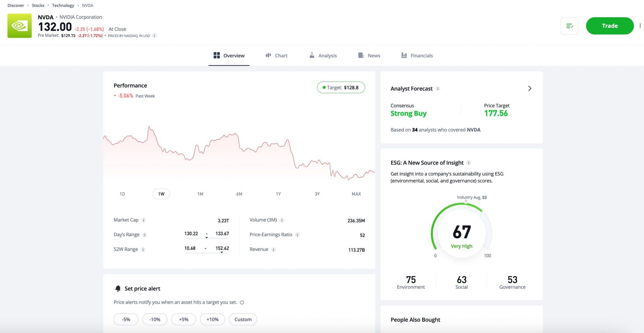Go to Discover in the breadcrumb
644x333 pixels.
[x=16, y=5]
